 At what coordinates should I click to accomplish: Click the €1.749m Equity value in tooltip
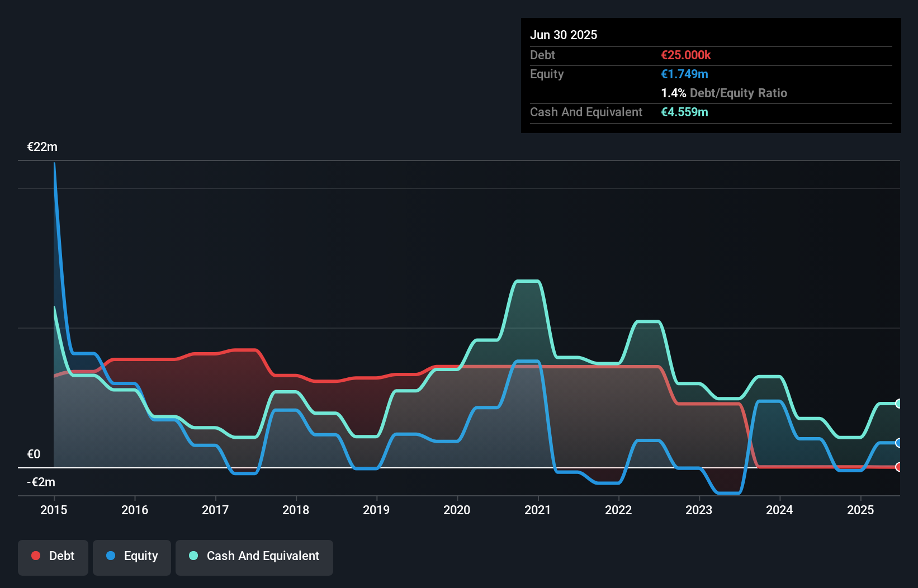(684, 74)
